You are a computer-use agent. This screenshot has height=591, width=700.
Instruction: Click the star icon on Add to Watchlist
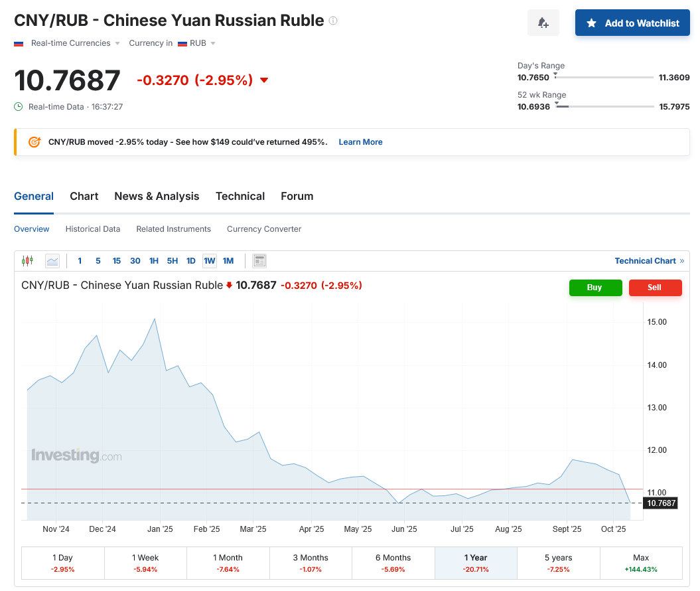pyautogui.click(x=591, y=23)
